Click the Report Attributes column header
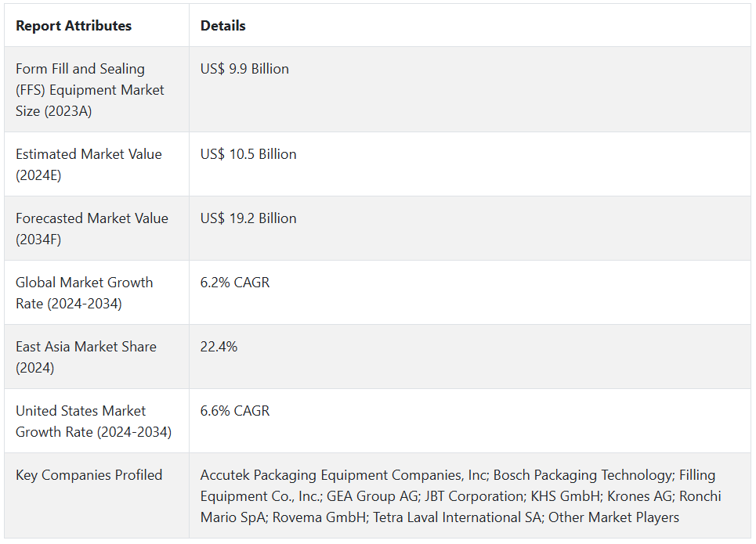Viewport: 756px width, 544px height. click(x=74, y=26)
